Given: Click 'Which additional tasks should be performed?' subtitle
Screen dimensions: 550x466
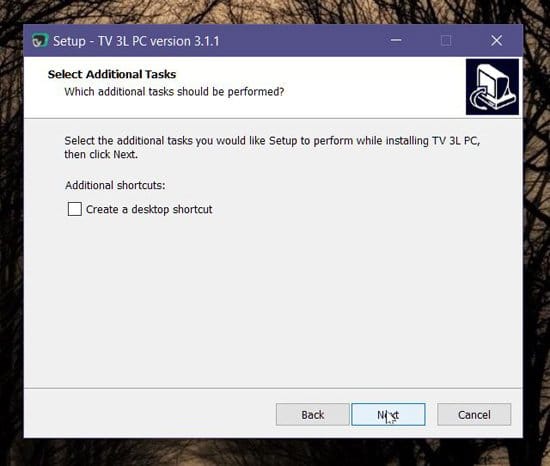Looking at the screenshot, I should (x=174, y=92).
